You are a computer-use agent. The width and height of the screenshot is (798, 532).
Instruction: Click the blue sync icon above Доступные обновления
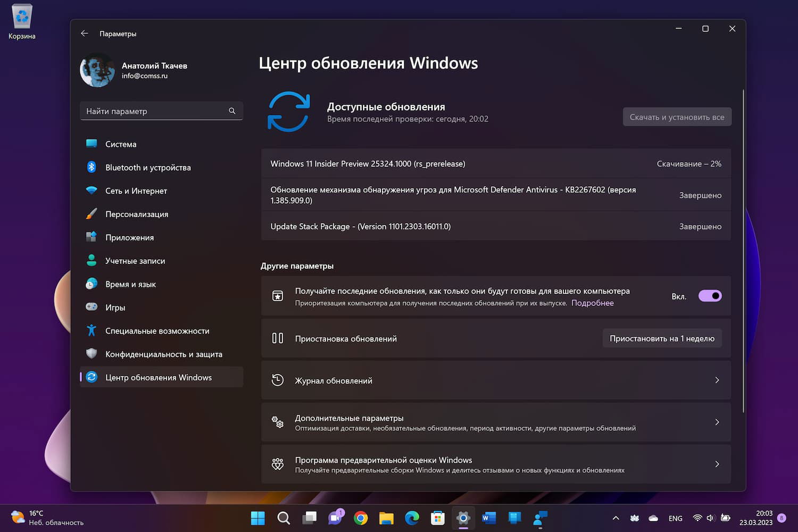(x=289, y=112)
